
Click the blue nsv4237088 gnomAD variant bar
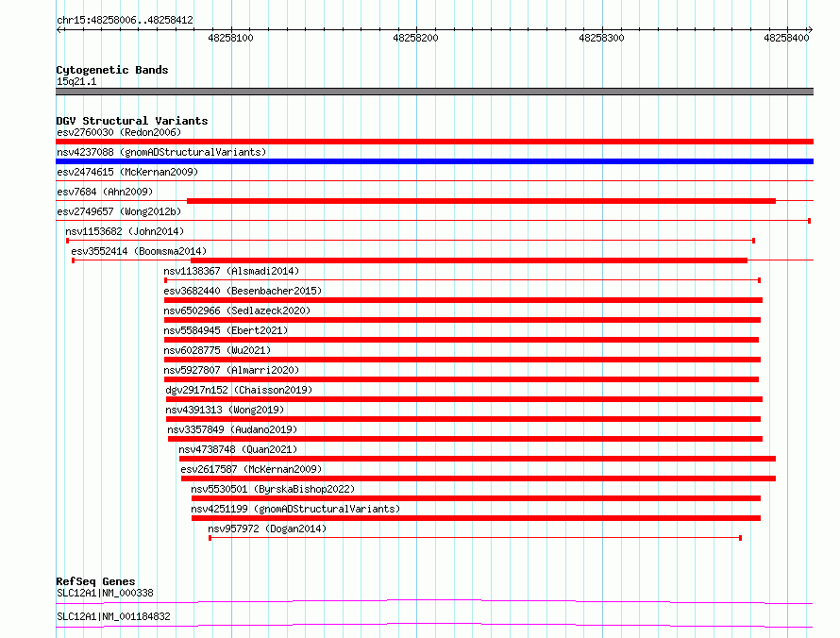pos(434,161)
